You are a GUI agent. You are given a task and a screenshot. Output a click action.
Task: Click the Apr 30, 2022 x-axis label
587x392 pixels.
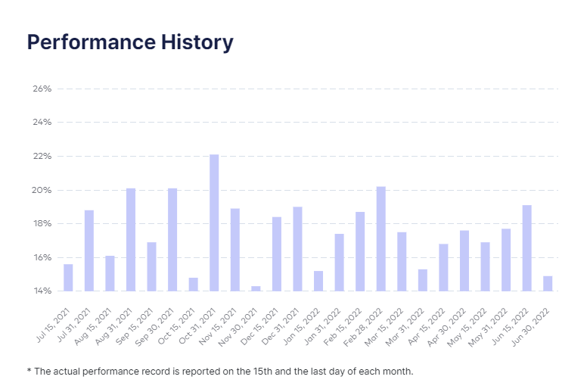pyautogui.click(x=447, y=327)
